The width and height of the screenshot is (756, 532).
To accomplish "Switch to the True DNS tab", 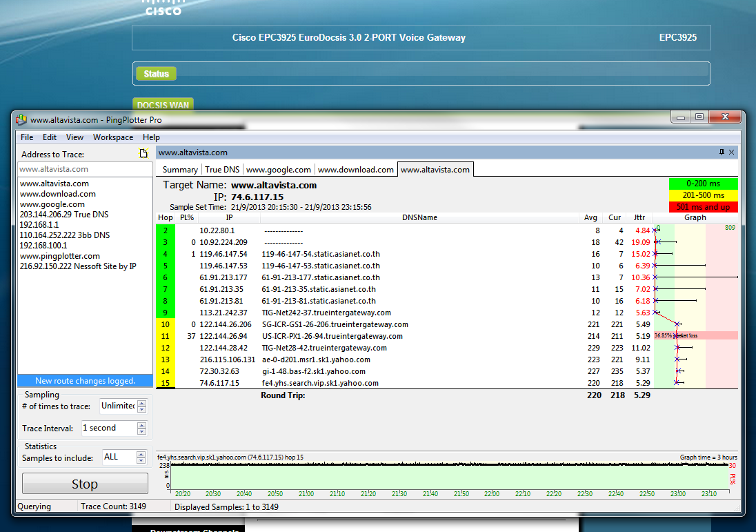I will [x=222, y=170].
